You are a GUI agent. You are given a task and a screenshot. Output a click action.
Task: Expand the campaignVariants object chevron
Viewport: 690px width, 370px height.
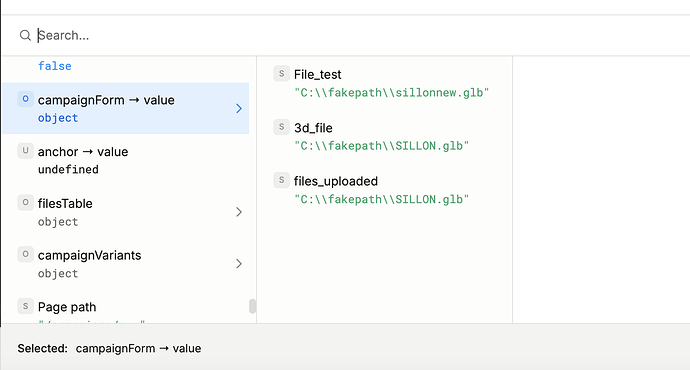pyautogui.click(x=239, y=264)
